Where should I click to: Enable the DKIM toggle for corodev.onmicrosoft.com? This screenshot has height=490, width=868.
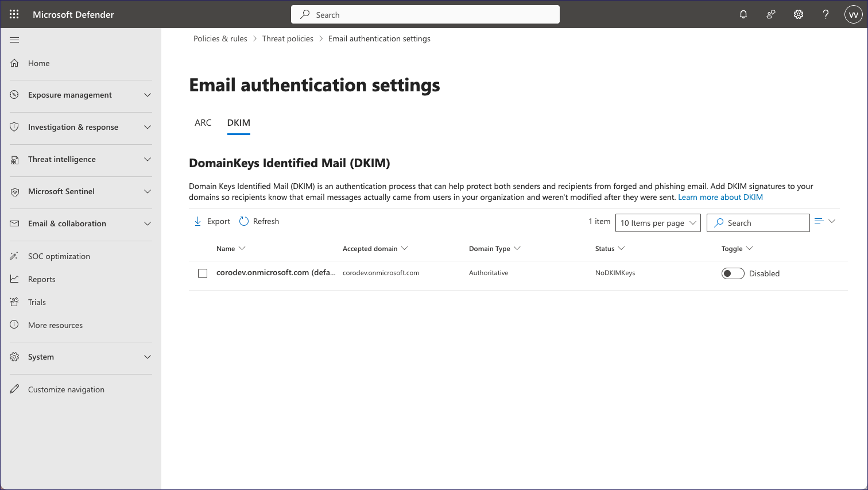[x=733, y=273]
